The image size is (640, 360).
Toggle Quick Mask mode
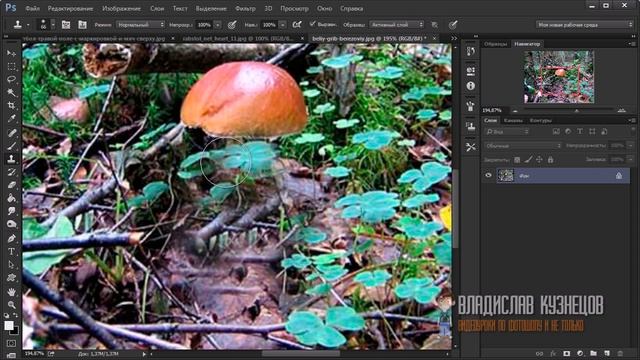tap(11, 343)
